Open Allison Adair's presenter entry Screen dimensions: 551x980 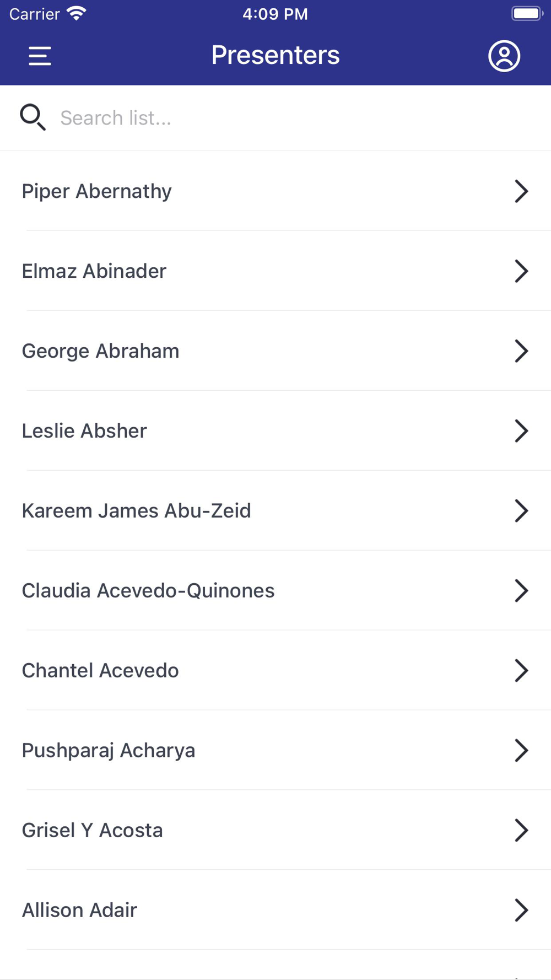(x=80, y=911)
